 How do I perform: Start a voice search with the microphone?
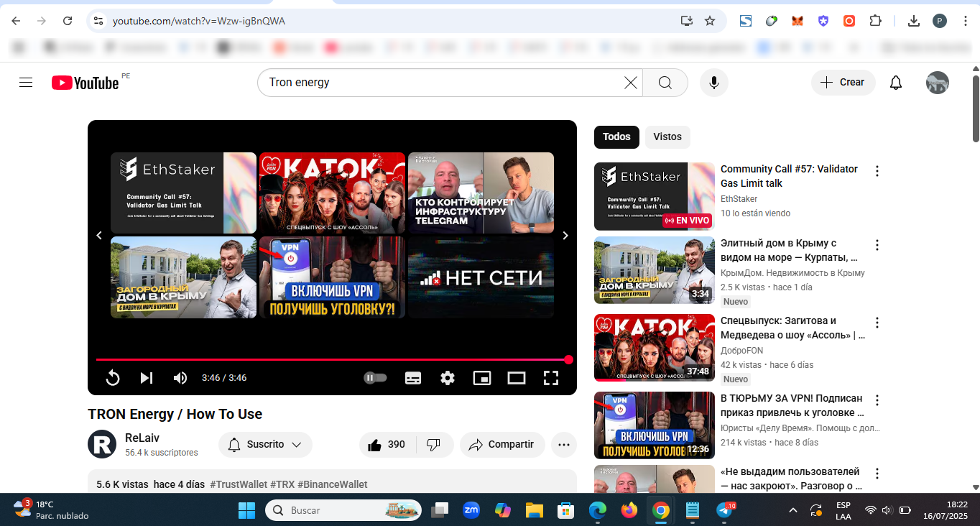714,83
